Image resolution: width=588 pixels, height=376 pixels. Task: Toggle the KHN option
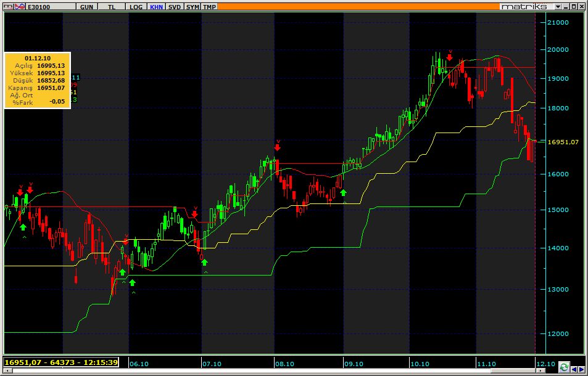pos(155,7)
